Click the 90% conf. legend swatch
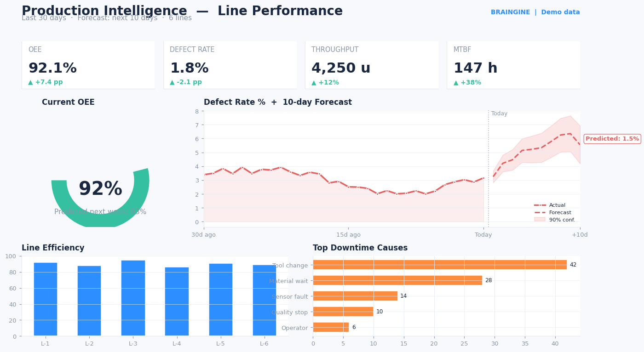Screen dimensions: 644x352 (x=540, y=220)
